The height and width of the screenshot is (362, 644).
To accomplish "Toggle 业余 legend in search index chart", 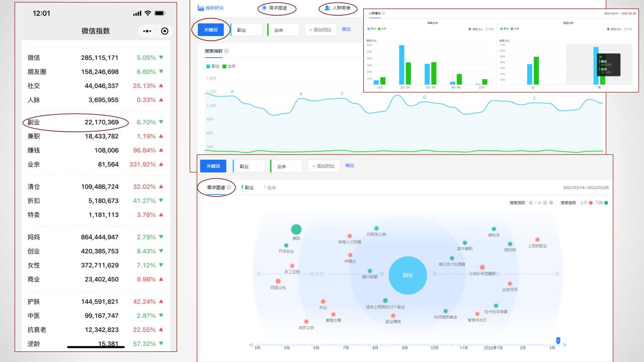I will [x=229, y=66].
